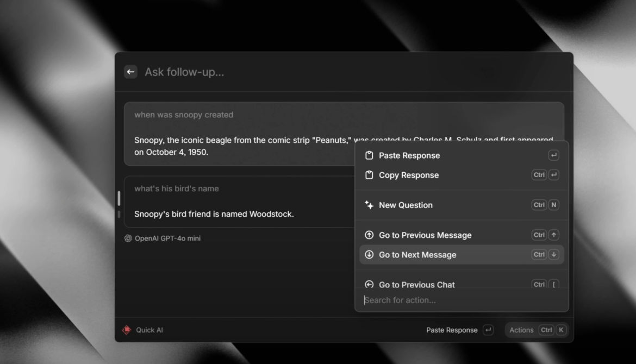Click the New Question sparkle icon
This screenshot has width=636, height=364.
(369, 205)
